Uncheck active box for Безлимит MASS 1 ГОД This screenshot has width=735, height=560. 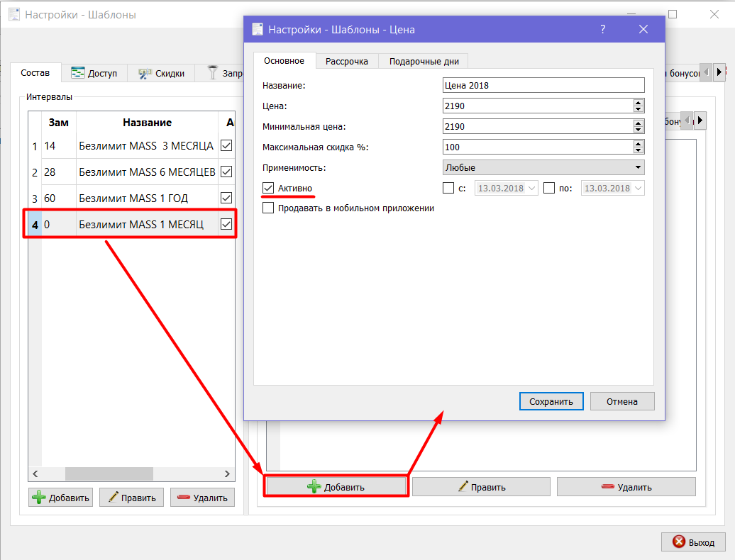[226, 198]
